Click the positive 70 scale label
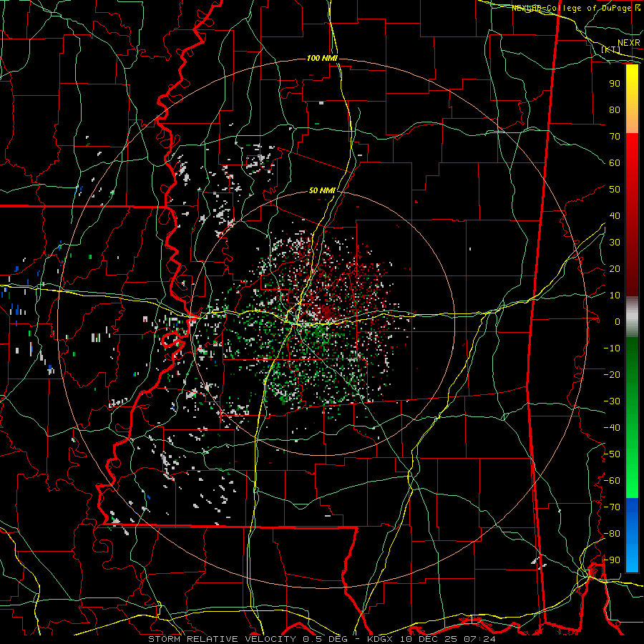 (615, 137)
